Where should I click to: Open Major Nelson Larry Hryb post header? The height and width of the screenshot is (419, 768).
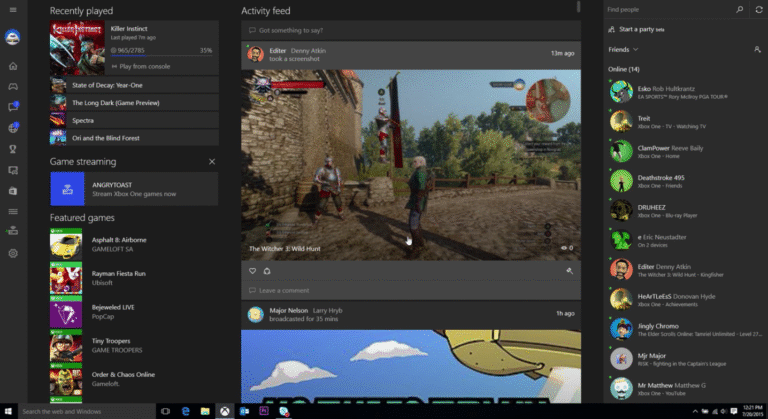411,315
